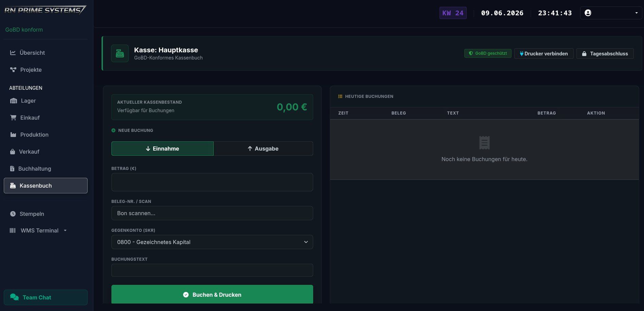Navigate to Verkauf
This screenshot has height=311, width=644.
(x=46, y=152)
